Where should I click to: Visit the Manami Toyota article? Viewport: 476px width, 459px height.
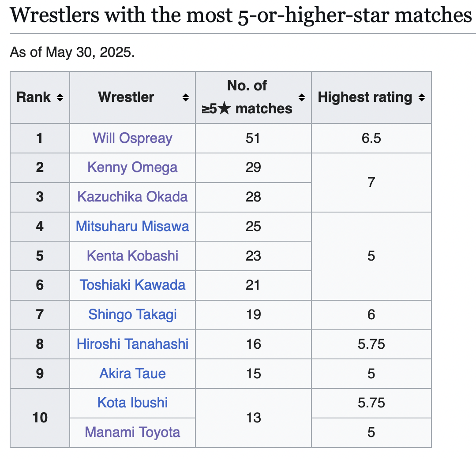[132, 432]
